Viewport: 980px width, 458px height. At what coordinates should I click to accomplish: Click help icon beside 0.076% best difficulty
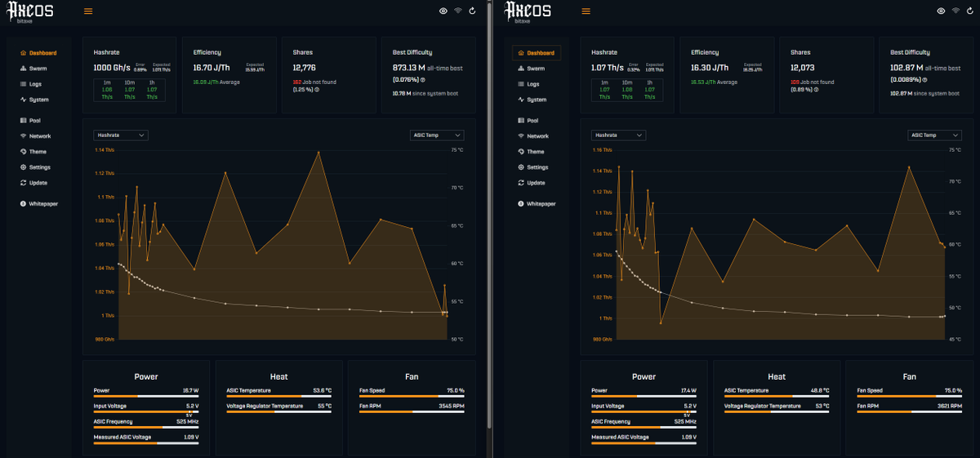coord(422,80)
